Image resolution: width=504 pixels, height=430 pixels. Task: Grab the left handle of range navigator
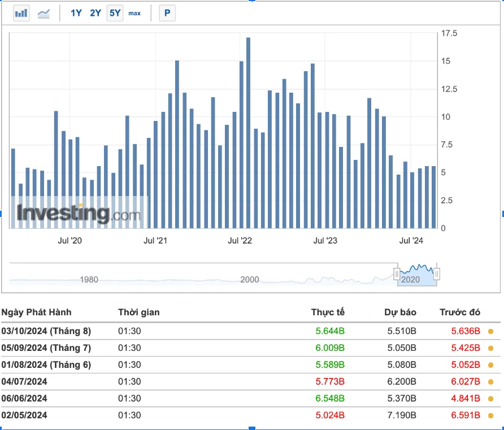(x=397, y=274)
